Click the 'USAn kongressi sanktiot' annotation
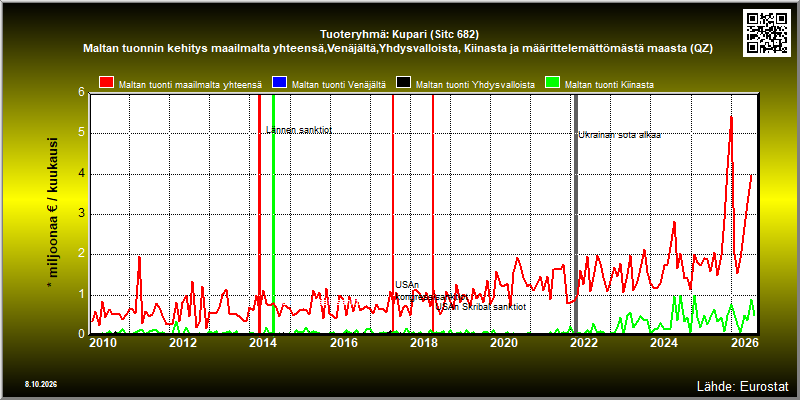Image resolution: width=800 pixels, height=400 pixels. coord(431,290)
